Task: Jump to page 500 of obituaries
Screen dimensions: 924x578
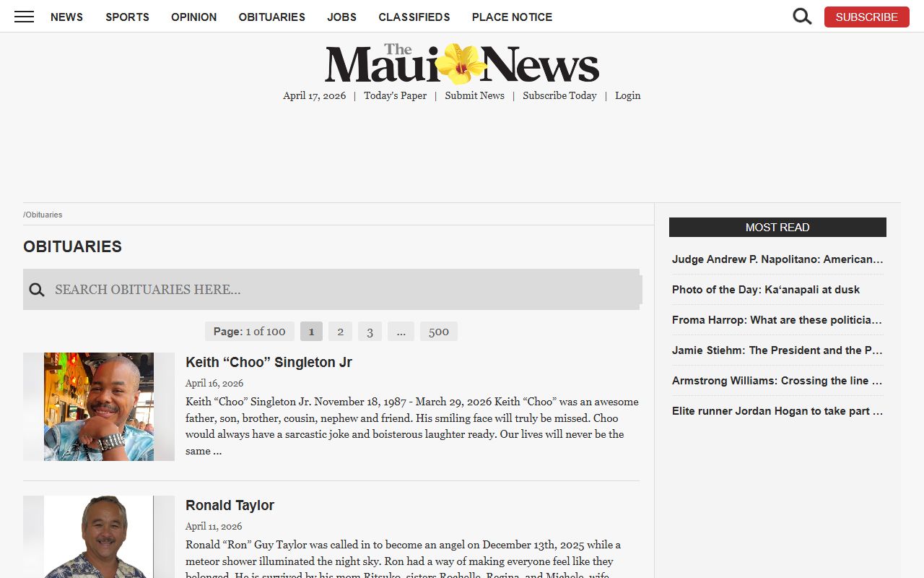Action: pos(439,332)
